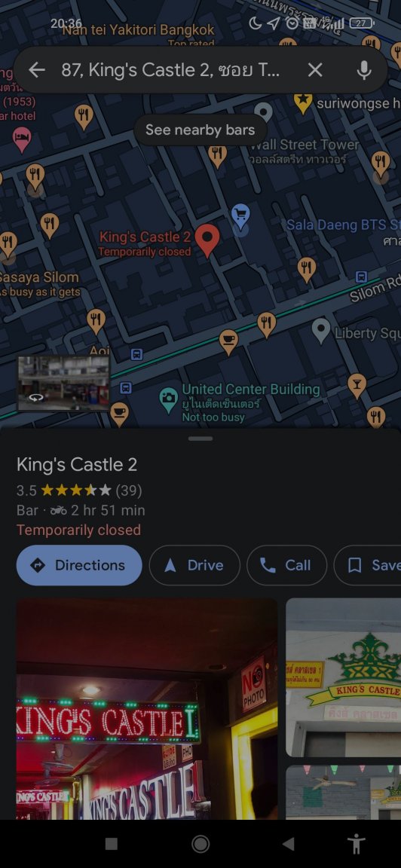This screenshot has width=401, height=868.
Task: Tap the microphone voice search icon
Action: [x=363, y=70]
